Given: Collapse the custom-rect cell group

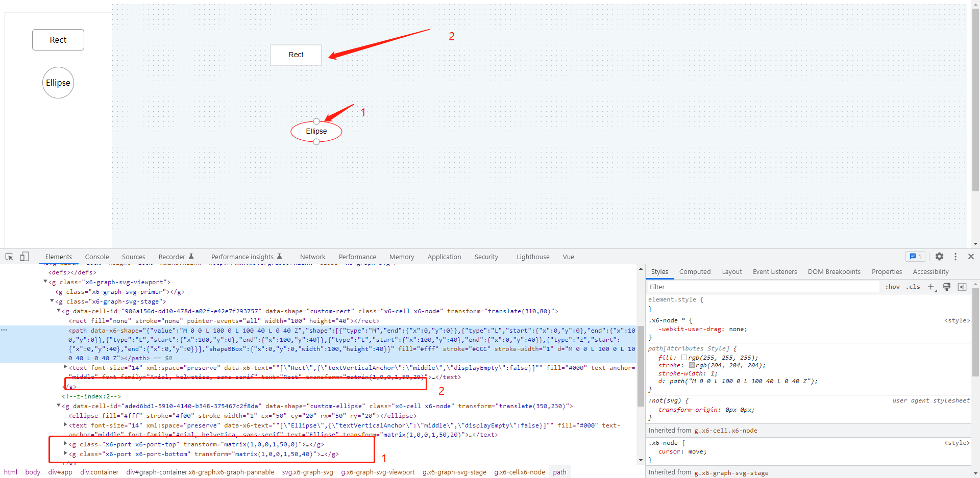Looking at the screenshot, I should [x=59, y=311].
